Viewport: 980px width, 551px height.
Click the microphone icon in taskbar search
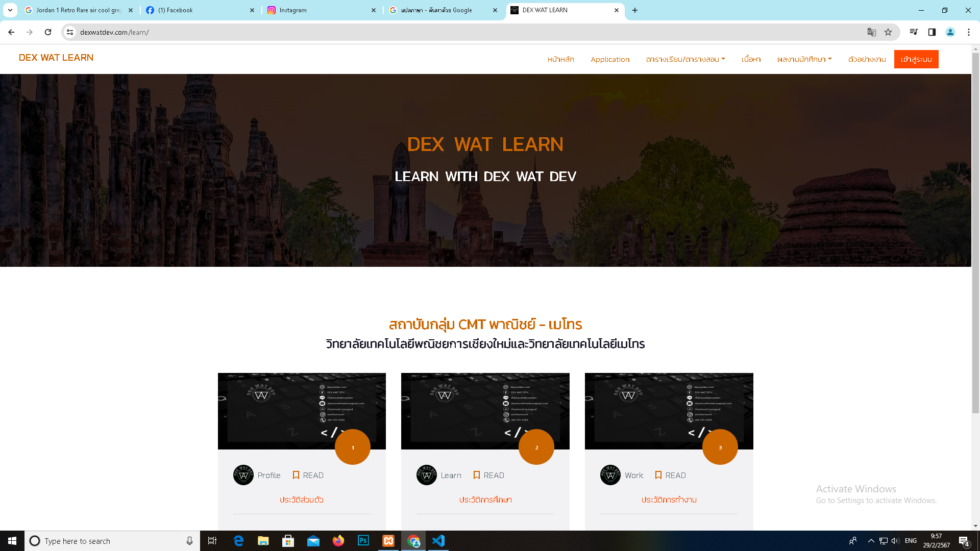pos(189,541)
